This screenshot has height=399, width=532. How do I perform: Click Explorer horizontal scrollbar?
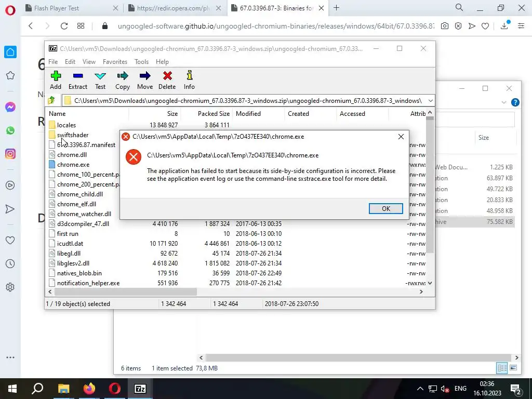pyautogui.click(x=358, y=357)
